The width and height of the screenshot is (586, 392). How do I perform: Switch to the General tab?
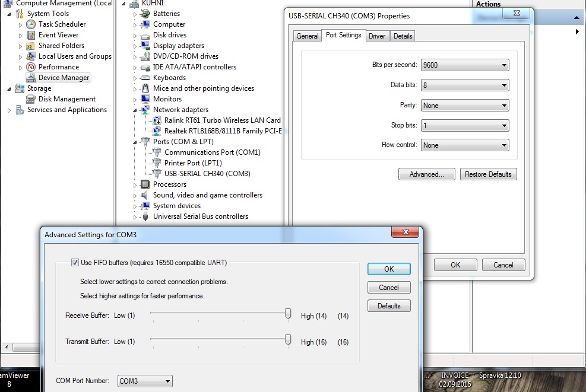[308, 36]
